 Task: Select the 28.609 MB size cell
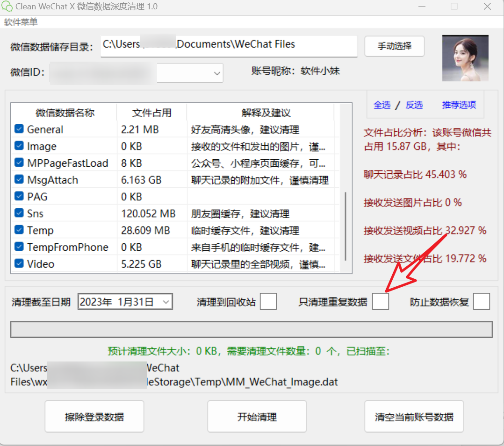pyautogui.click(x=145, y=231)
